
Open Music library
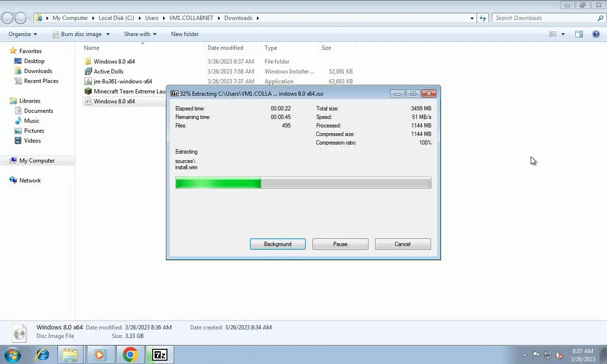32,121
